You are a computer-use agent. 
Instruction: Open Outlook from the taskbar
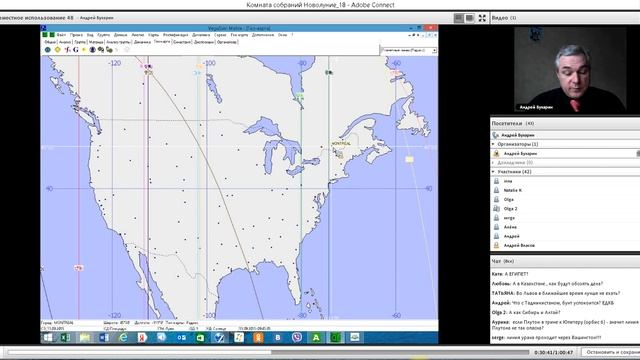tap(181, 338)
